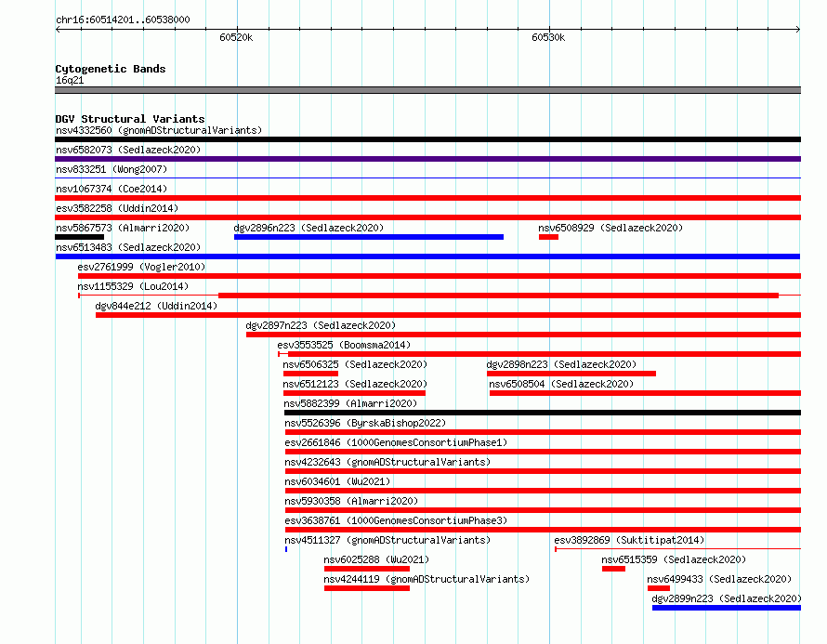Select the nsv6582073 Sedlazeck2020 purple bar
Screen dimensions: 827x644
(427, 159)
